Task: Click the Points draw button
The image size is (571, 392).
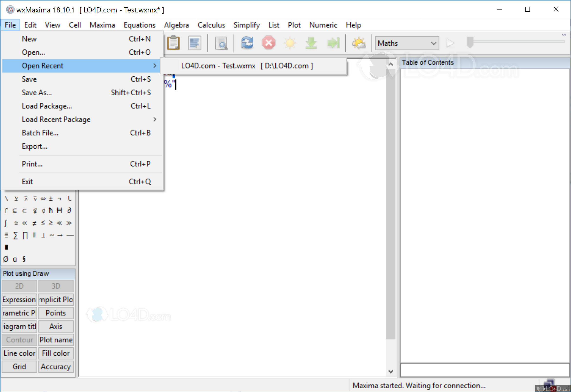Action: (56, 313)
